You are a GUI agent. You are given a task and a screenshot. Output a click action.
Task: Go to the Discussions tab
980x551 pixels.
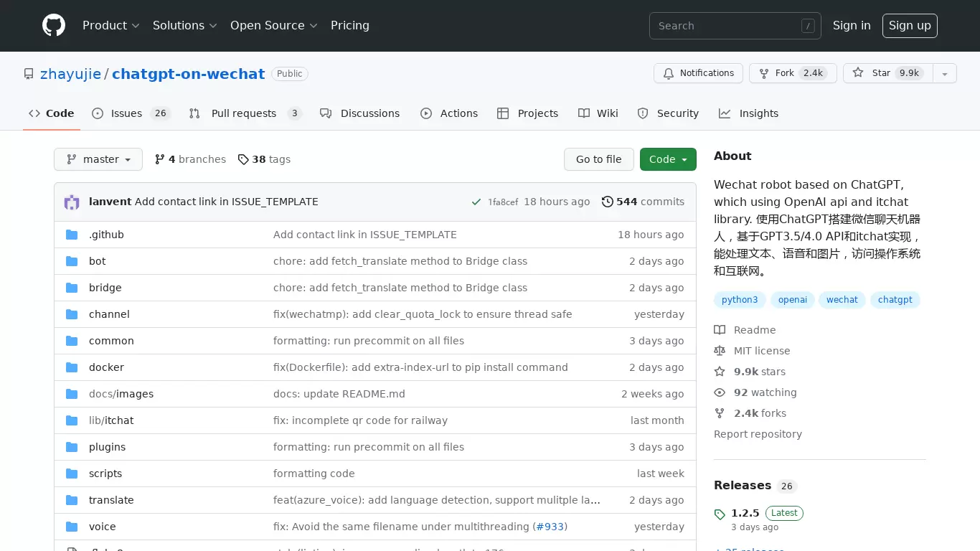coord(360,113)
